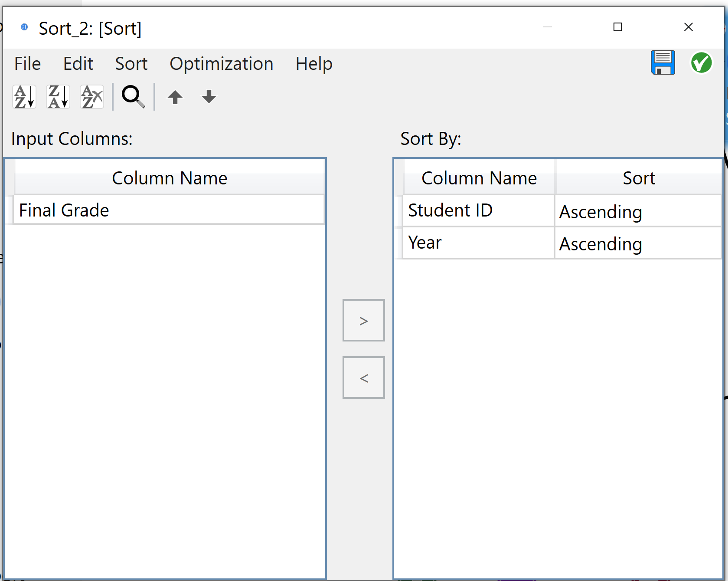
Task: Click the sort descending Z-A icon
Action: tap(58, 97)
